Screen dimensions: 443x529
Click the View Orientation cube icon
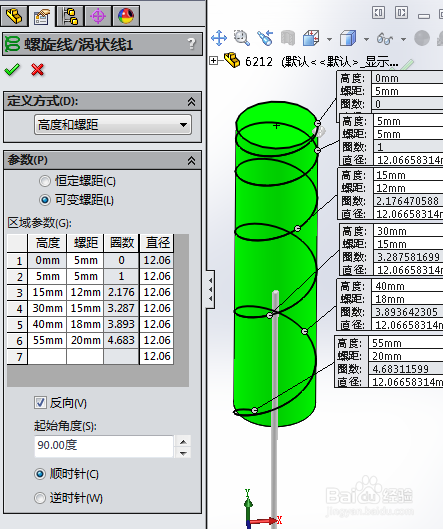pos(311,38)
